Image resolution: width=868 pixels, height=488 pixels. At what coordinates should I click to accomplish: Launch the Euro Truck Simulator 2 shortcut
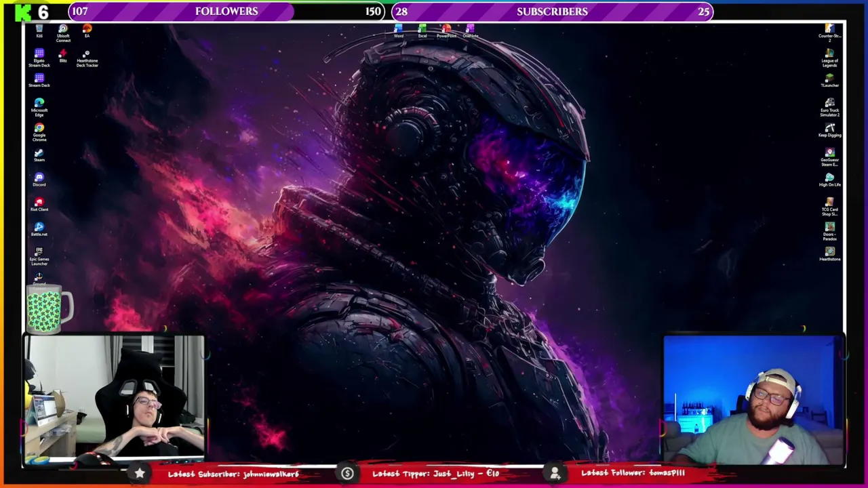click(829, 107)
